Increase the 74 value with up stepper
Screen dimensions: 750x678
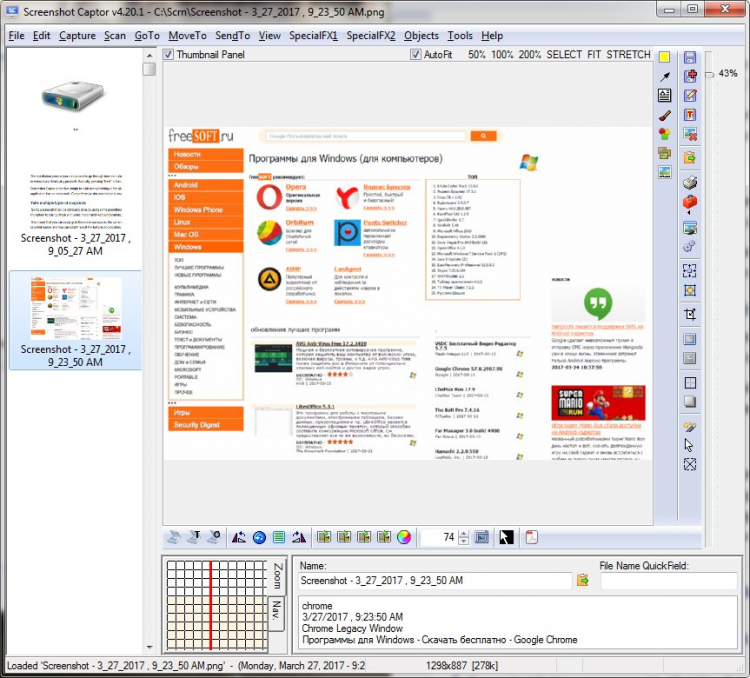tap(463, 534)
